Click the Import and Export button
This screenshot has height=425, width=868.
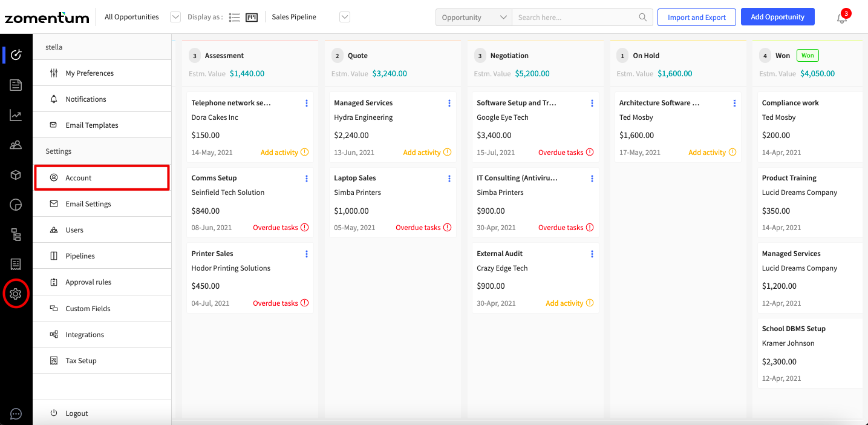tap(697, 18)
